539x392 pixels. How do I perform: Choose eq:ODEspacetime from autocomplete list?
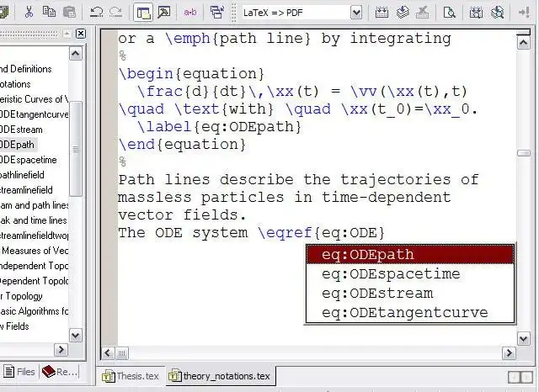coord(410,274)
